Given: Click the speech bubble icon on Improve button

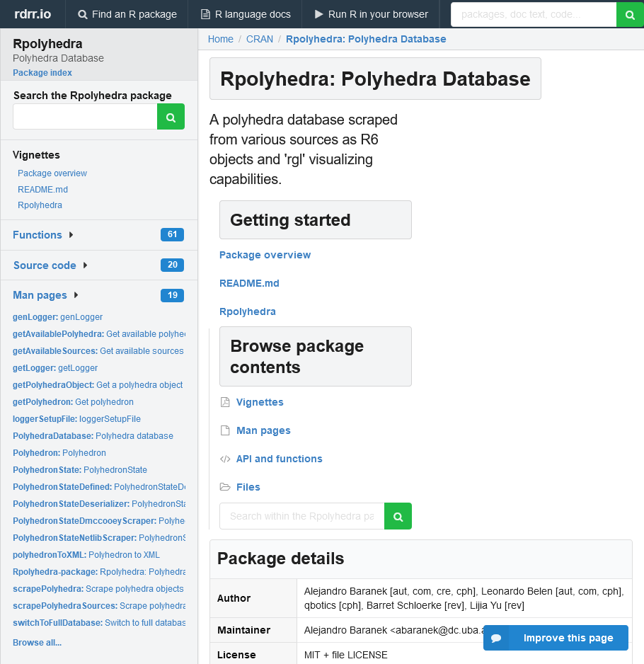Looking at the screenshot, I should tap(496, 638).
